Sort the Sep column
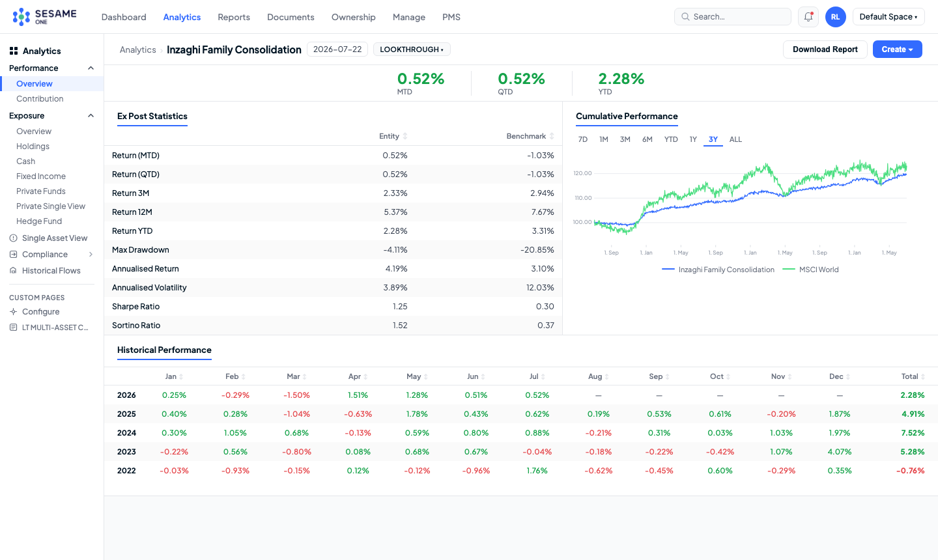 pos(668,377)
